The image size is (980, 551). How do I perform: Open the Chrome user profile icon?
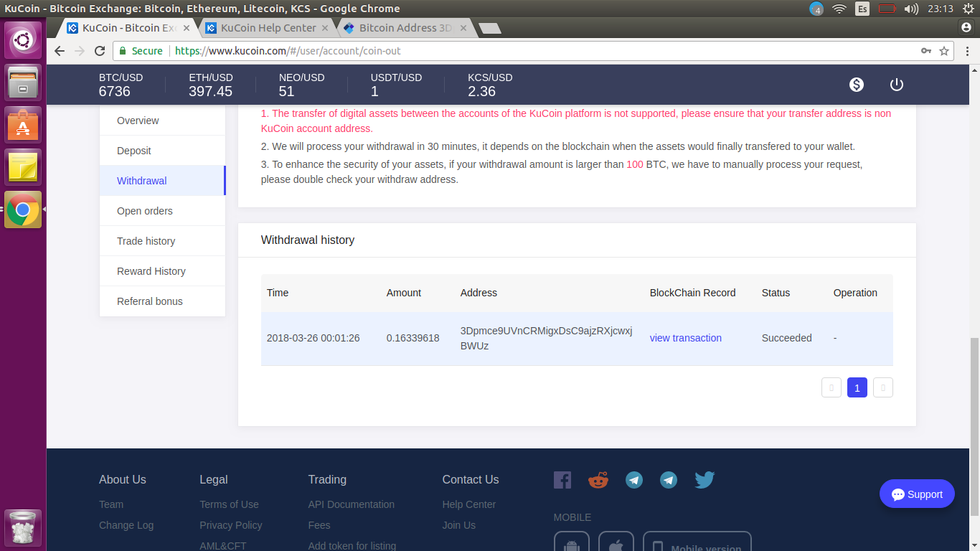pyautogui.click(x=966, y=27)
